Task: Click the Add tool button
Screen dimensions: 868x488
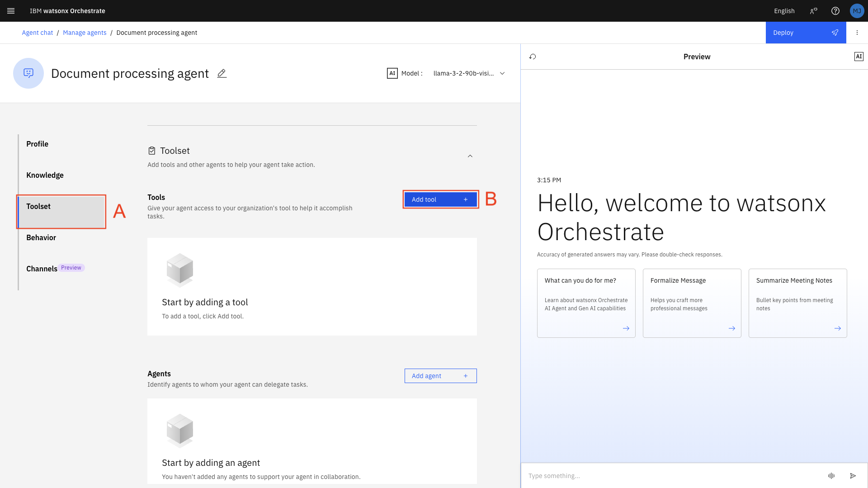Action: (x=440, y=199)
